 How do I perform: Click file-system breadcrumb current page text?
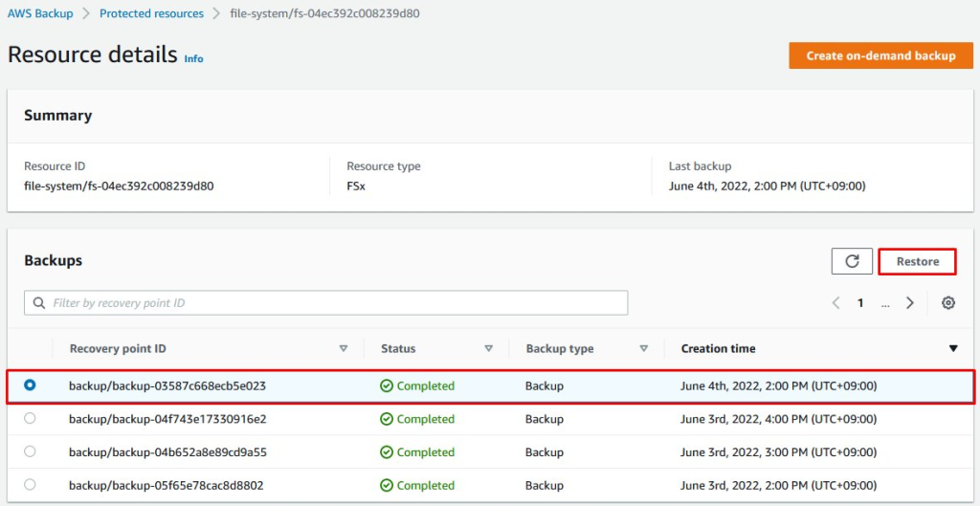325,13
